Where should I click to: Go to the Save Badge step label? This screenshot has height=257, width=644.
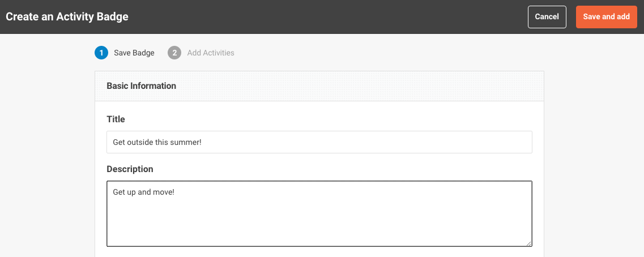(134, 53)
